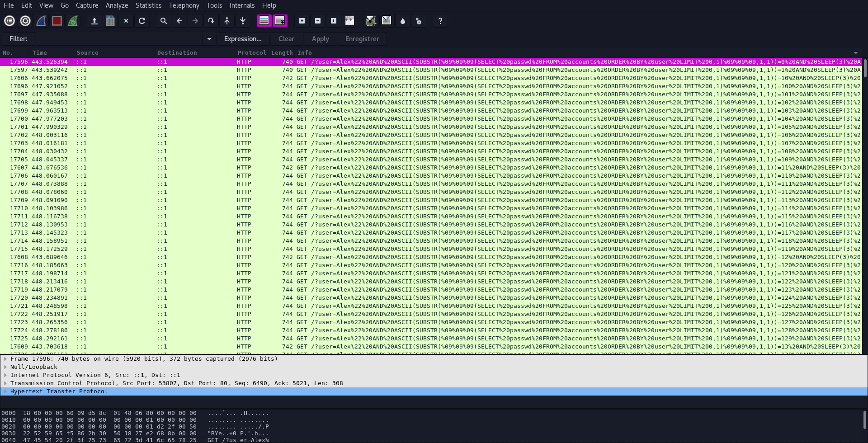The width and height of the screenshot is (868, 443).
Task: Open Wireshark preferences
Action: coord(419,21)
